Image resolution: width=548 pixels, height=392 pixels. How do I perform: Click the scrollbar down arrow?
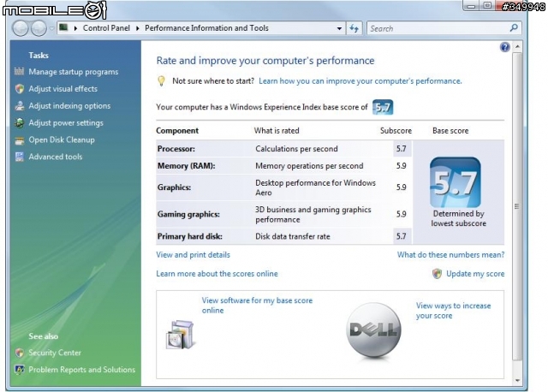pos(517,381)
